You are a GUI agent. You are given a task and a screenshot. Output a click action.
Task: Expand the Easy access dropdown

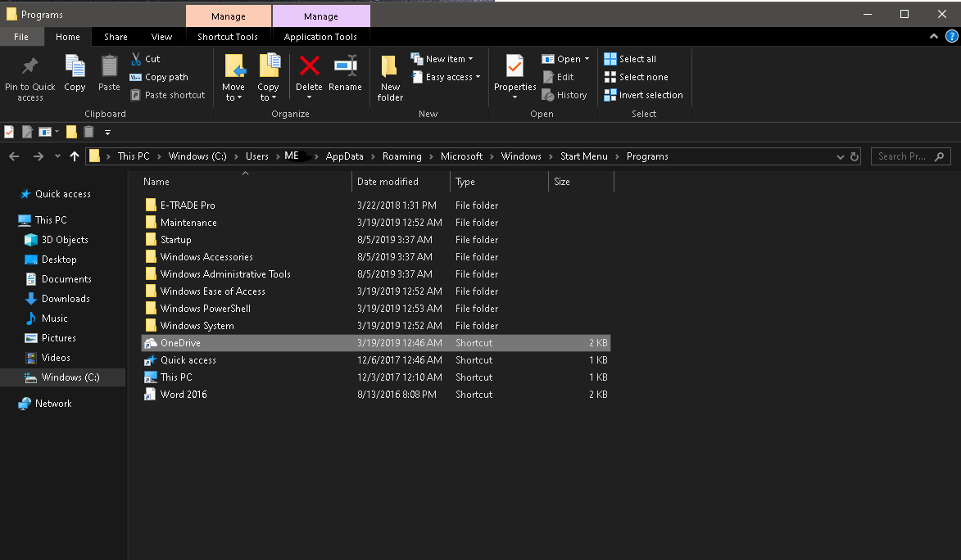click(x=478, y=77)
